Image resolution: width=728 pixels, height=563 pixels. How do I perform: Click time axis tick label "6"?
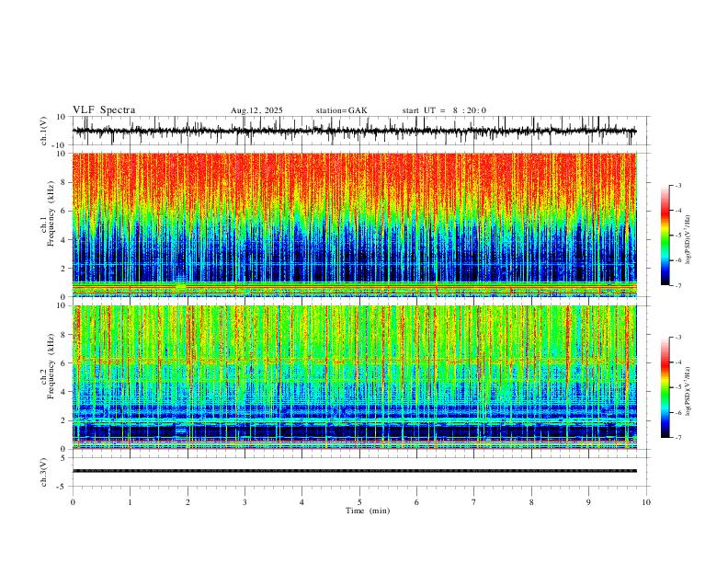[417, 502]
